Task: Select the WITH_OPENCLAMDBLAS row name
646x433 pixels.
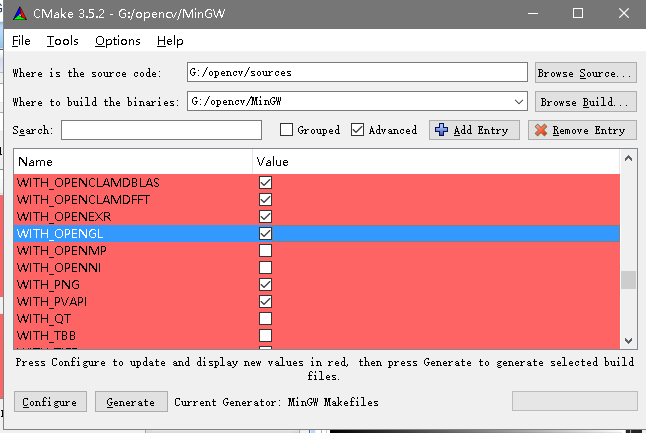Action: point(88,183)
